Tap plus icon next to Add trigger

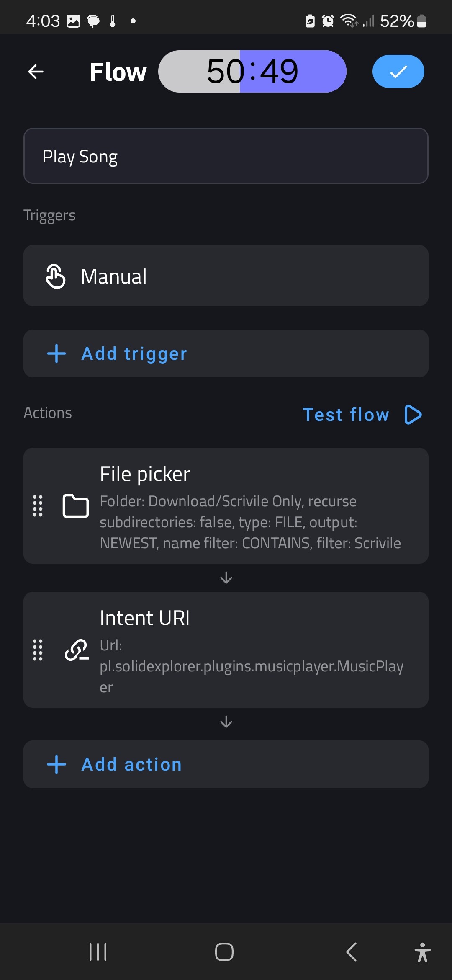[x=56, y=354]
